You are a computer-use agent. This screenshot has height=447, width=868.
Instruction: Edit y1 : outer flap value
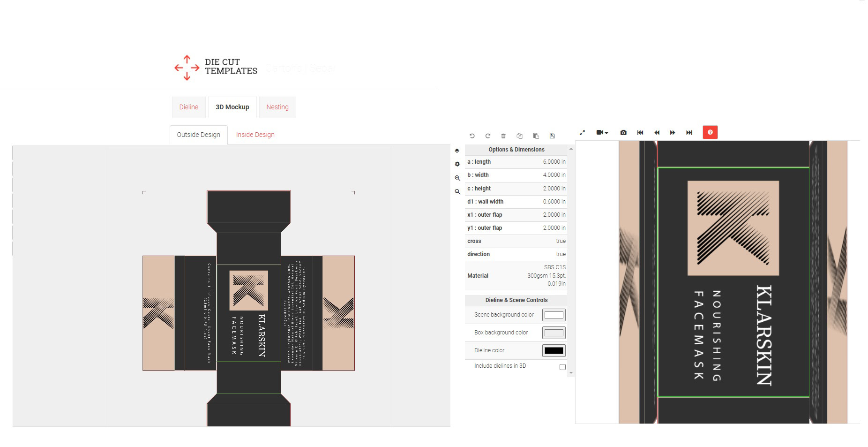tap(554, 228)
